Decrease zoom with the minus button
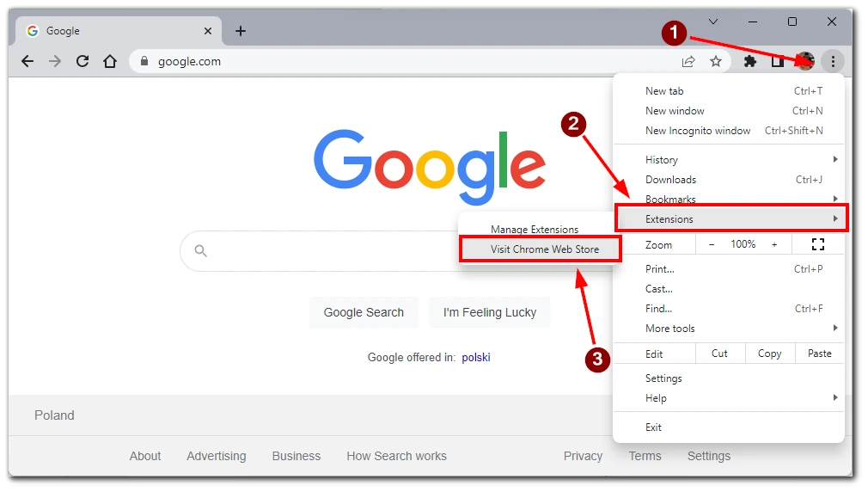868x492 pixels. pos(712,244)
